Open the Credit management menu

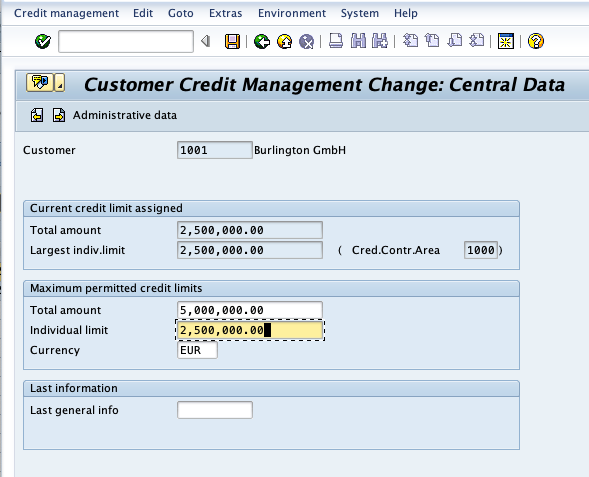(66, 13)
